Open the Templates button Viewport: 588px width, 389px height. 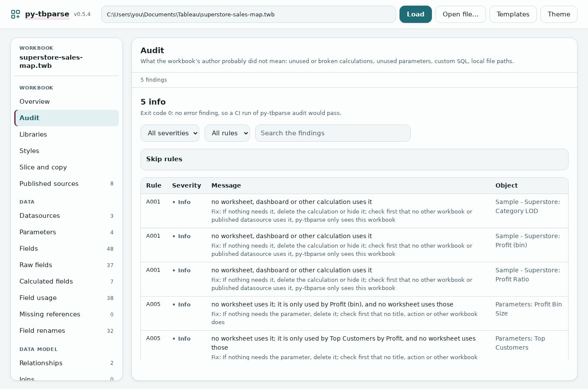tap(513, 14)
